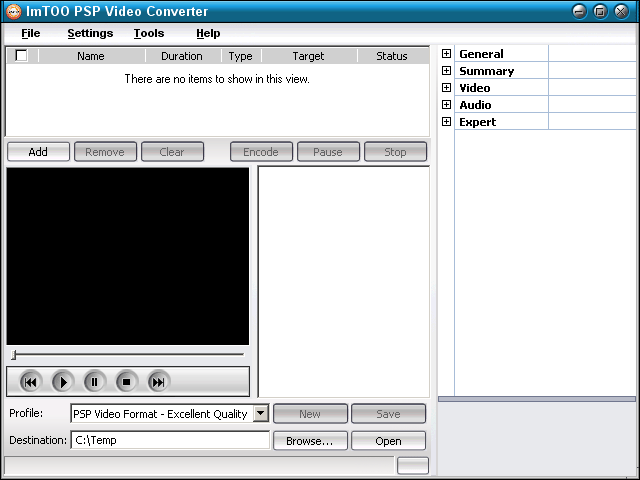Expand the Summary properties group
Screen dimensions: 640x480
(x=446, y=71)
